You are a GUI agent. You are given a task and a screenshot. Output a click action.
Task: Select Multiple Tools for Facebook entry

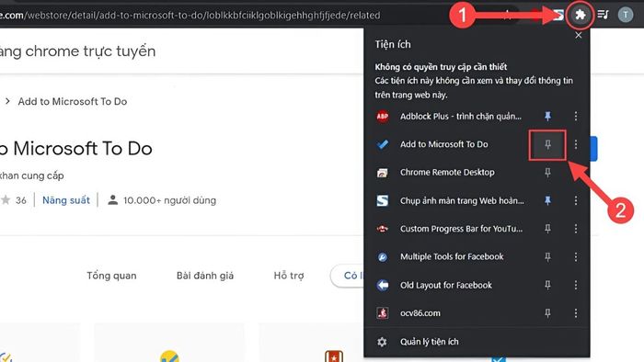pyautogui.click(x=452, y=257)
